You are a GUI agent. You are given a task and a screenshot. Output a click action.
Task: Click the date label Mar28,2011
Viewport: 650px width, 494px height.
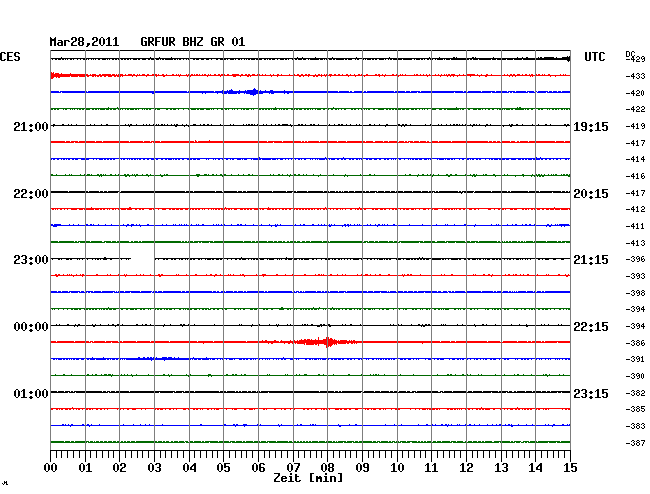coord(84,42)
